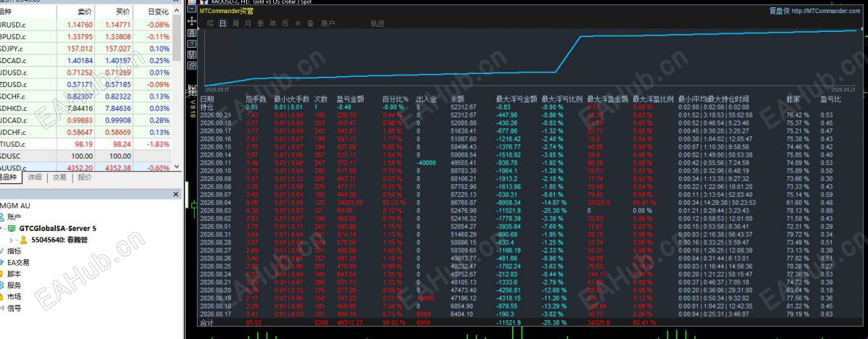Select EA交易 in the navigator tree
The image size is (868, 339).
(x=18, y=263)
